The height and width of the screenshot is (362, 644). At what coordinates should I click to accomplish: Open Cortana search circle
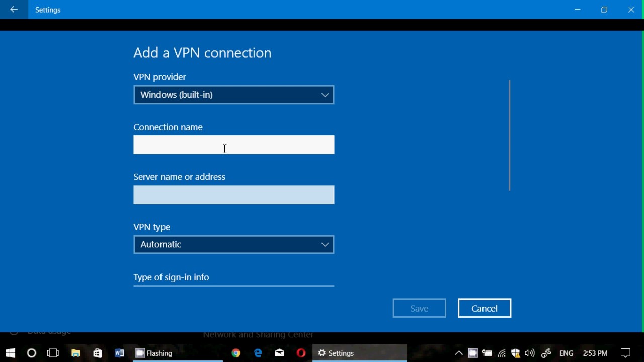[32, 353]
